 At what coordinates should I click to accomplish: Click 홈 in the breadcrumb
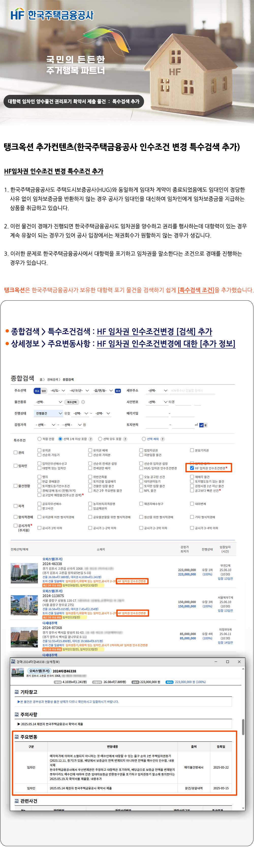tap(41, 380)
